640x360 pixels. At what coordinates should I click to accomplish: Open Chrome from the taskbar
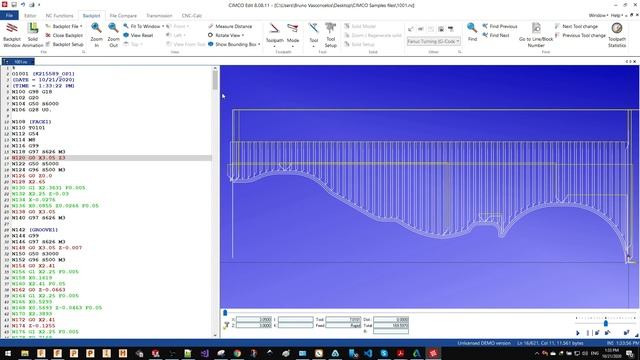pyautogui.click(x=237, y=353)
